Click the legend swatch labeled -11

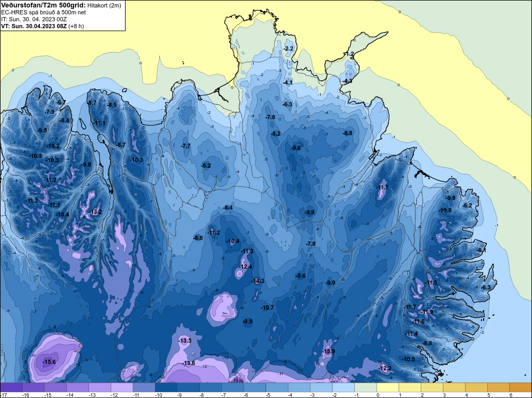[144, 387]
